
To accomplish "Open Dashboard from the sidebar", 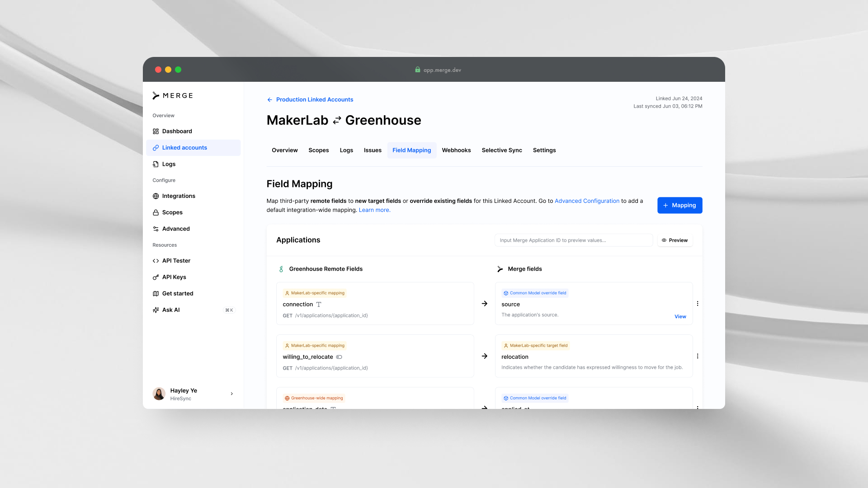I will coord(193,131).
